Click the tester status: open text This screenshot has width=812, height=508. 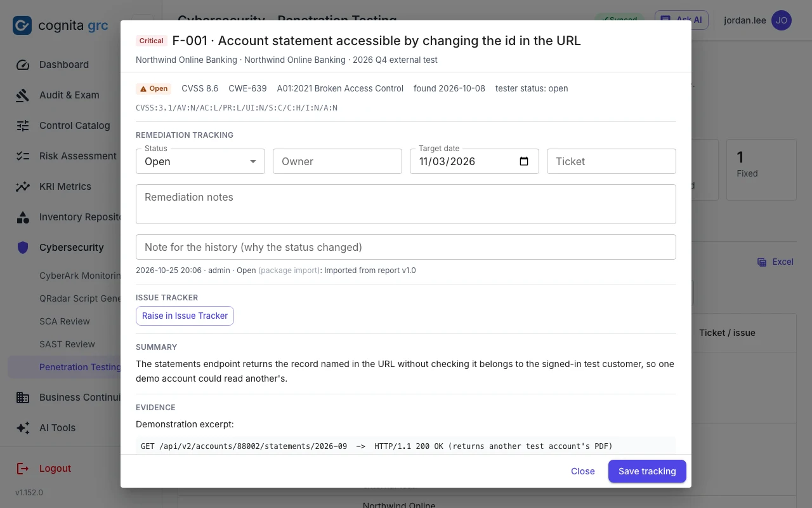click(532, 89)
